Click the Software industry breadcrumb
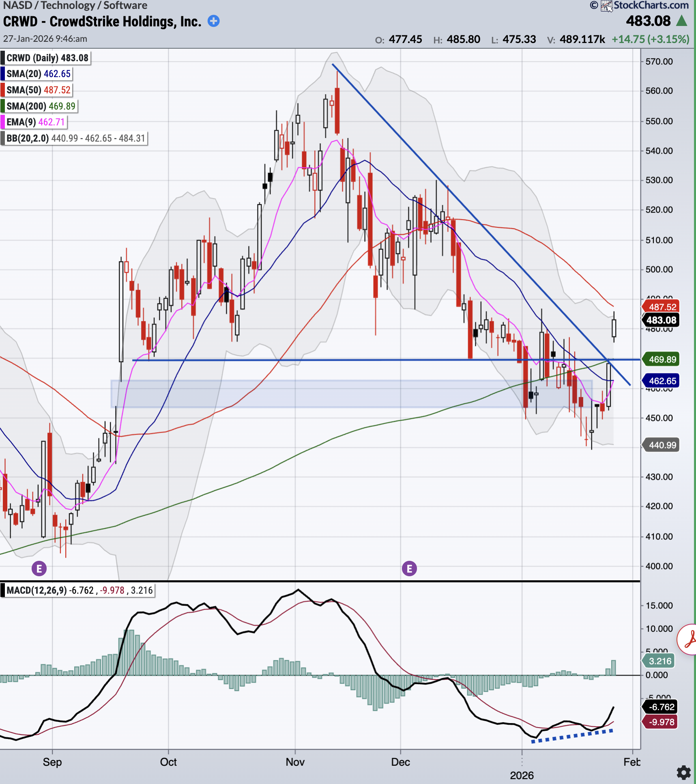The image size is (696, 784). click(125, 5)
